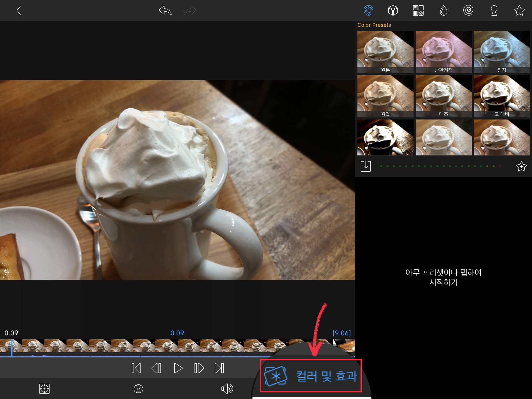Jump to the clip end
This screenshot has height=399, width=532.
pos(219,368)
